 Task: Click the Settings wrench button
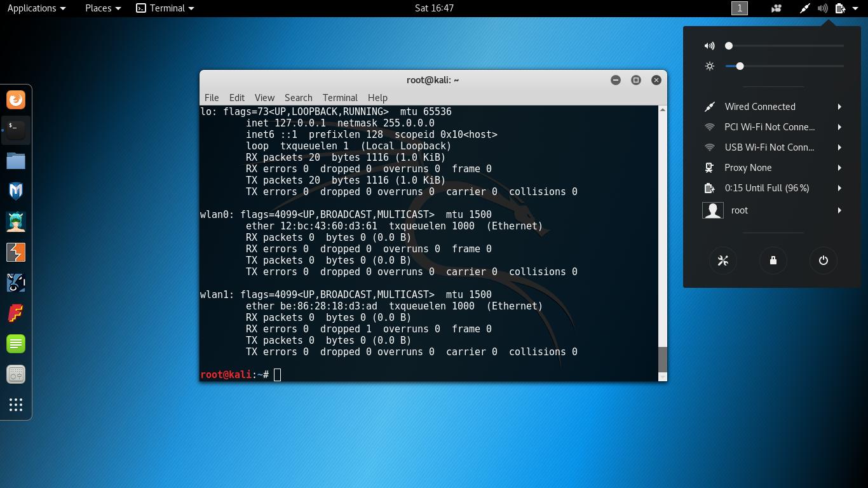click(x=722, y=261)
